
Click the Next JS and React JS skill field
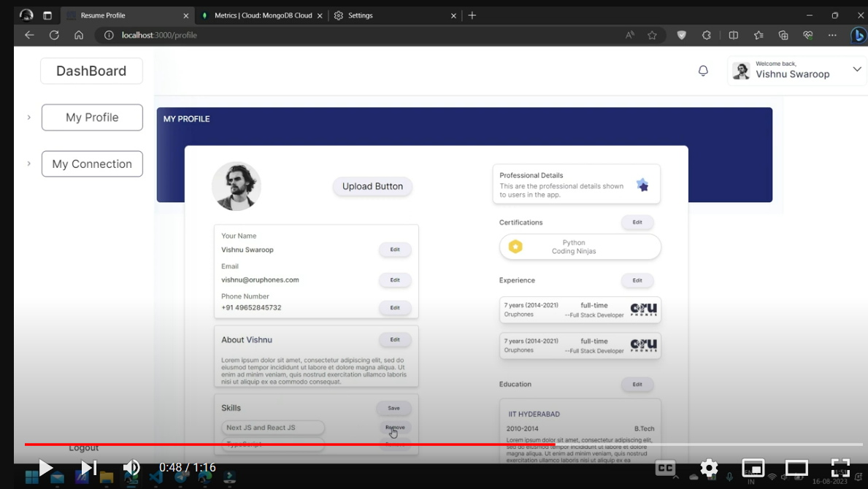273,428
